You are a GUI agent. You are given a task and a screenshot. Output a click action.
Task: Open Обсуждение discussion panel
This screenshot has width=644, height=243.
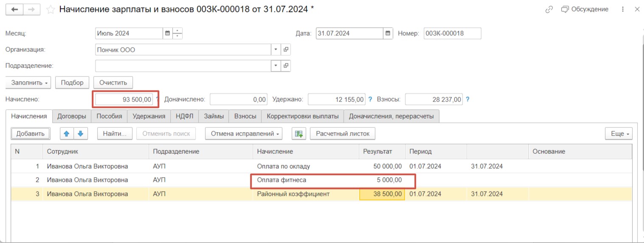pos(585,9)
